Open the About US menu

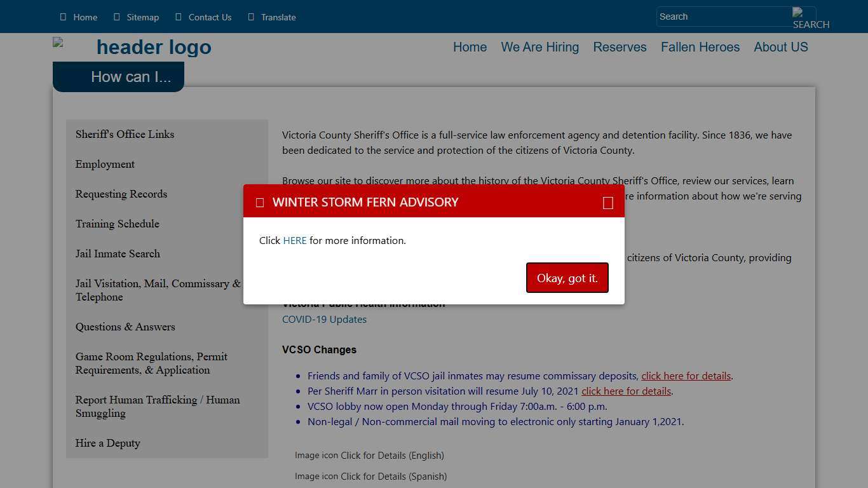(x=780, y=47)
